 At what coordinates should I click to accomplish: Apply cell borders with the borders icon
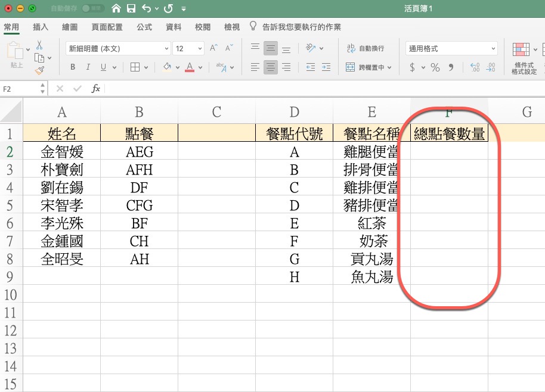coord(135,67)
